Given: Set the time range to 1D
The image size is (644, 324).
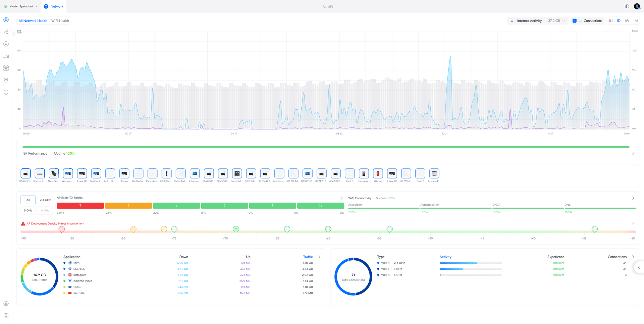Looking at the screenshot, I should pos(619,21).
